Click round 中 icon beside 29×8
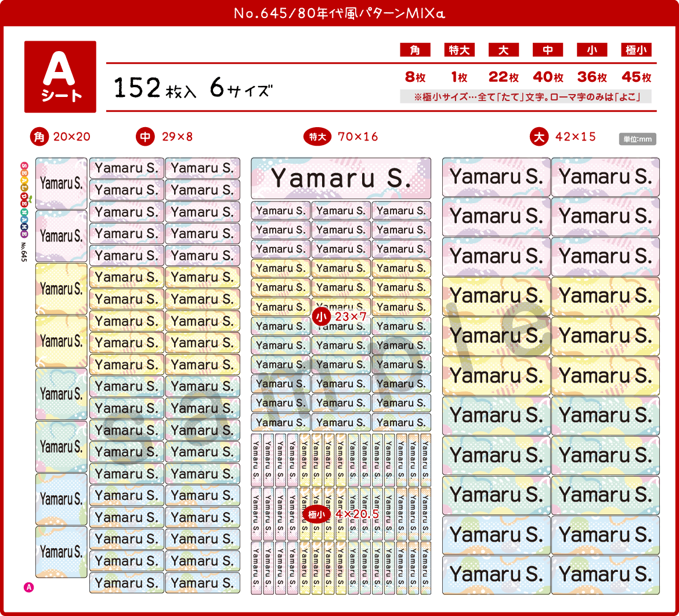679x616 pixels. pyautogui.click(x=146, y=137)
